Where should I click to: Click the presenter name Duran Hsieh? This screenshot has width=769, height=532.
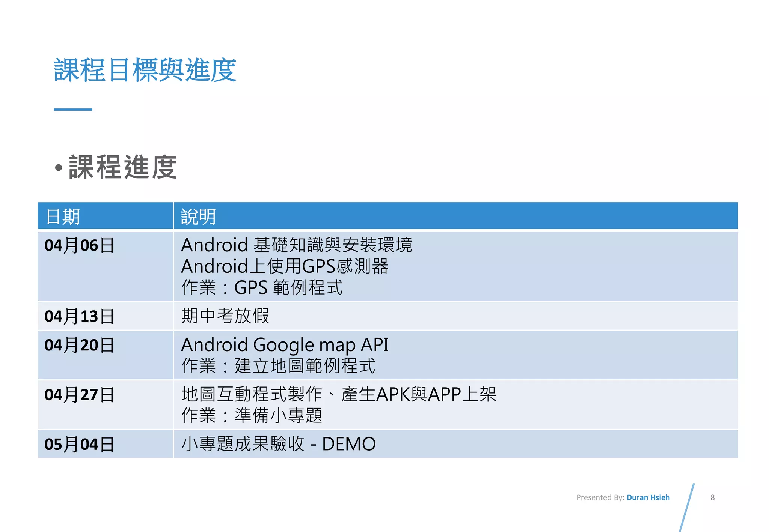(648, 497)
